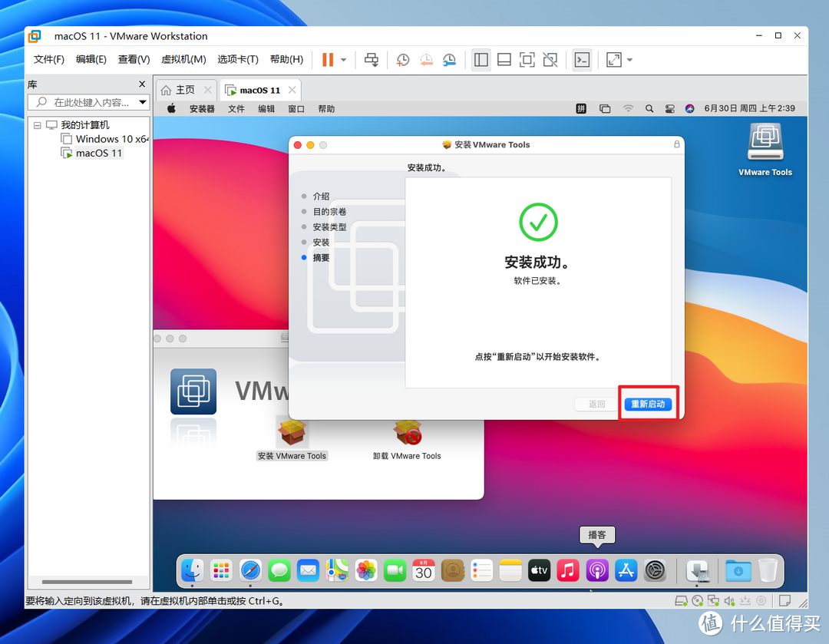
Task: Open the 文件(F) menu in VMware
Action: click(x=48, y=59)
